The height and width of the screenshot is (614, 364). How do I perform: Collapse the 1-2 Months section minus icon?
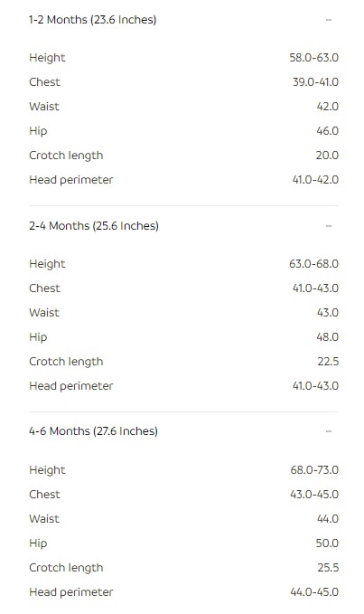[x=329, y=20]
